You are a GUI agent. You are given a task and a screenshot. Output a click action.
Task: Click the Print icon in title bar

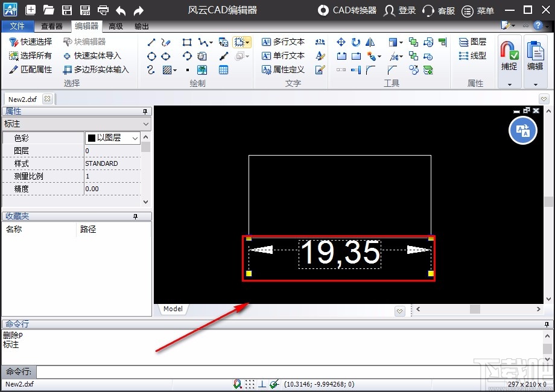(103, 10)
